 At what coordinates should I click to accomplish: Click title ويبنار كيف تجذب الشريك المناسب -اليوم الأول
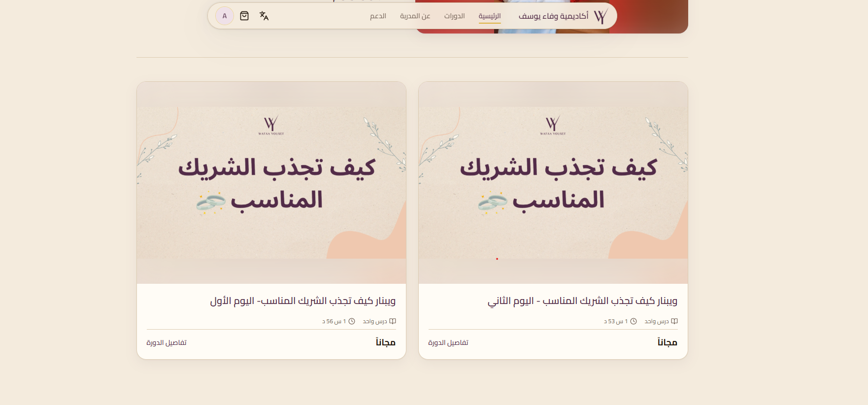pyautogui.click(x=303, y=301)
